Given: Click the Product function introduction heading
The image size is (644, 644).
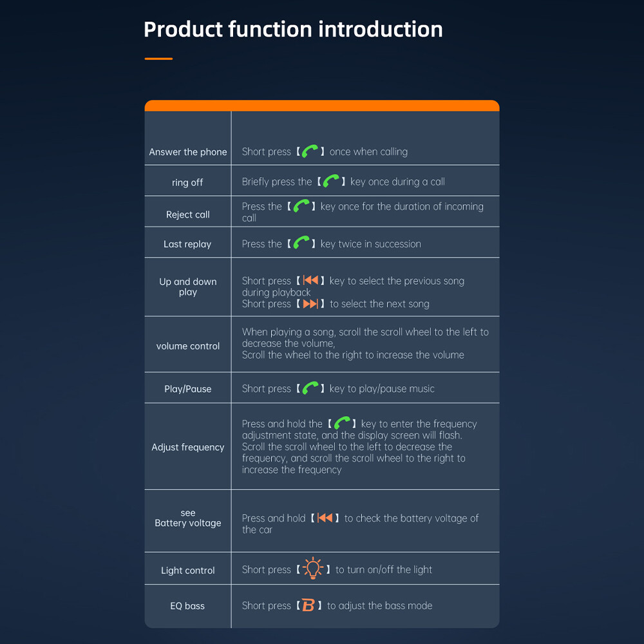Looking at the screenshot, I should coord(293,29).
